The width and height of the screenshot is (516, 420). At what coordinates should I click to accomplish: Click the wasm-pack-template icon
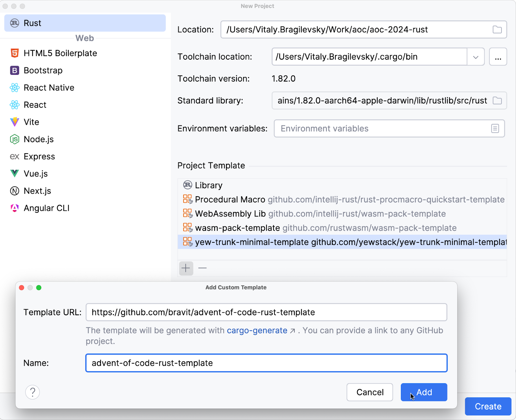(x=188, y=228)
